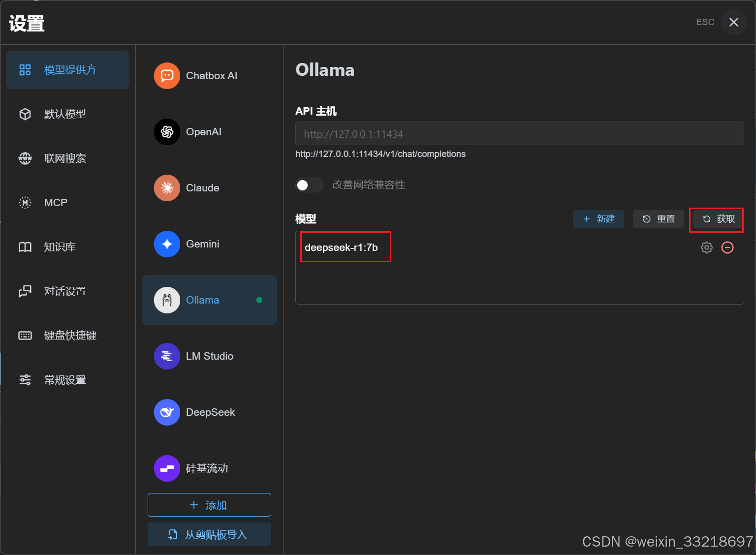Click the 常规设置 sliders icon
756x555 pixels.
[x=25, y=380]
